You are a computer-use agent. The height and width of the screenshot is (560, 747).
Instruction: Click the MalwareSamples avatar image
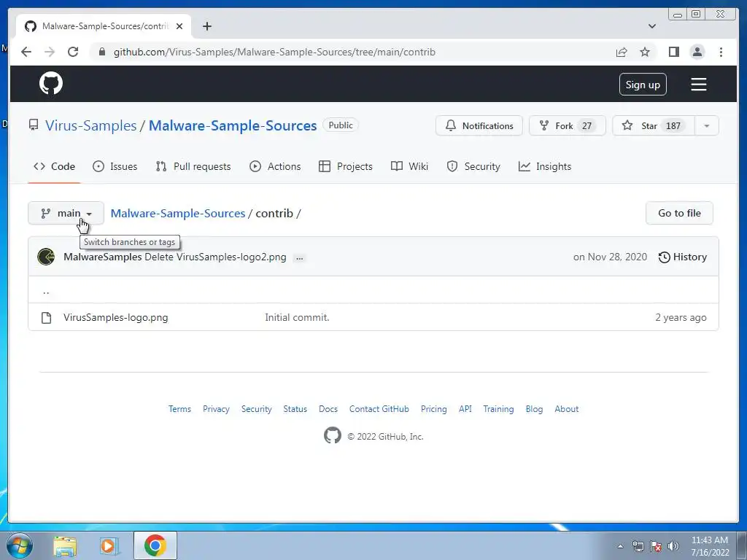(x=46, y=257)
